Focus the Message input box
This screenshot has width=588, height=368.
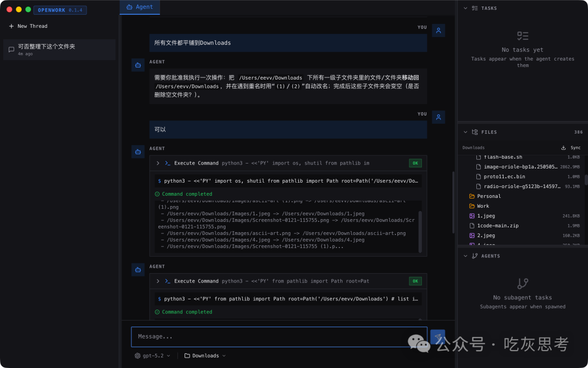(x=279, y=337)
